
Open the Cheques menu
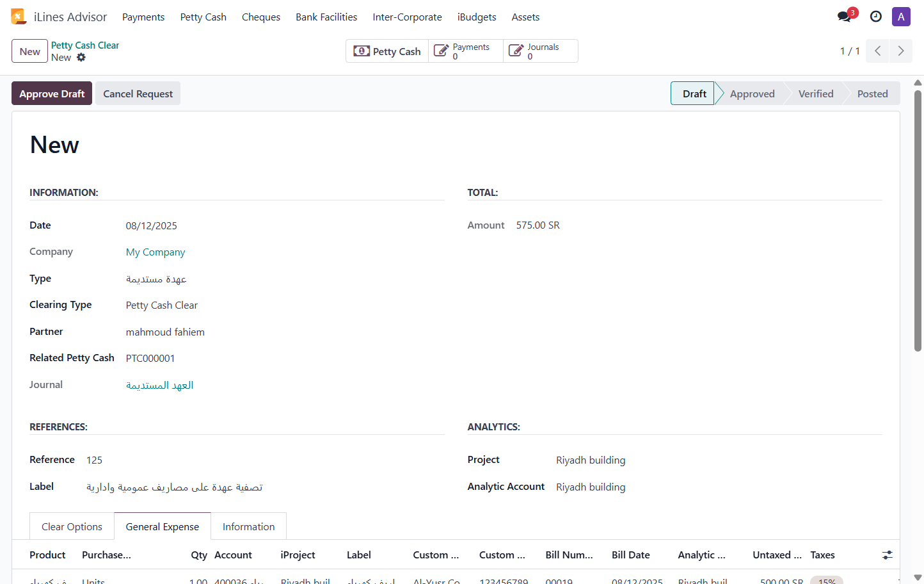click(x=261, y=17)
